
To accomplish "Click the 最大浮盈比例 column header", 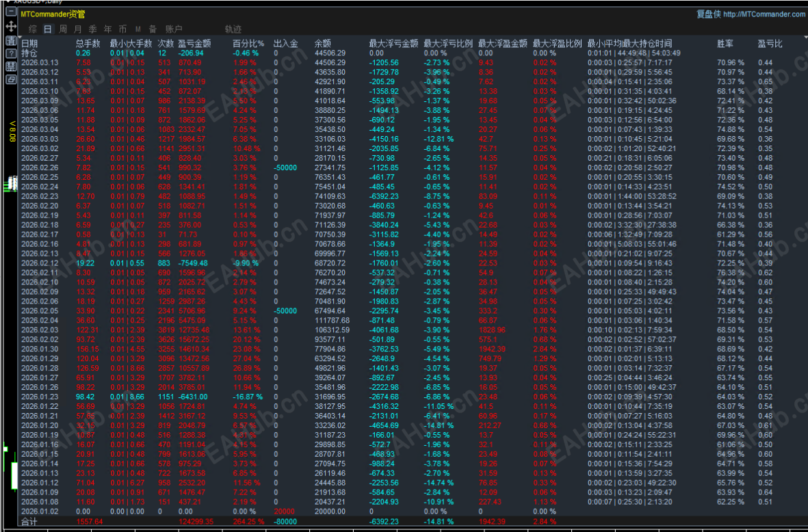I will point(557,43).
